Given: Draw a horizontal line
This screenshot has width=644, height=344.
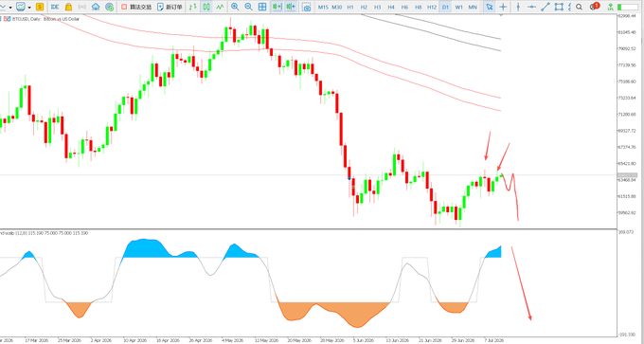Looking at the screenshot, I should tap(531, 7).
